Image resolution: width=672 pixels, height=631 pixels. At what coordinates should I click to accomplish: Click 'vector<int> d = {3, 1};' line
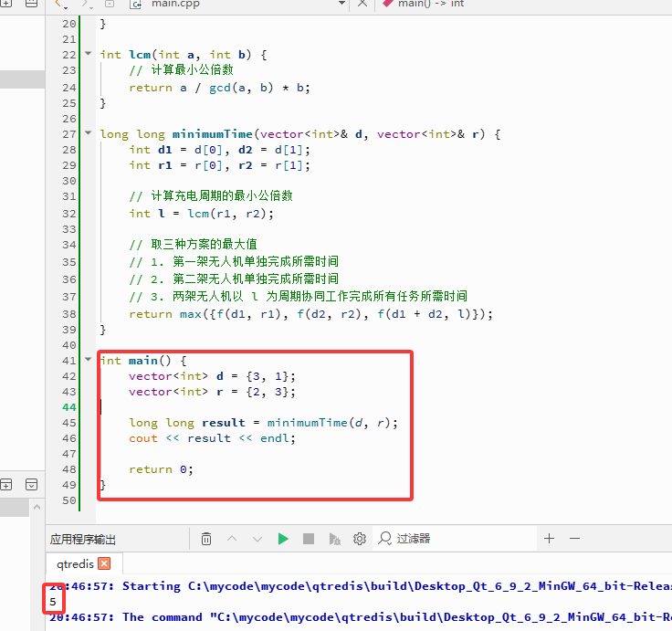pyautogui.click(x=212, y=376)
